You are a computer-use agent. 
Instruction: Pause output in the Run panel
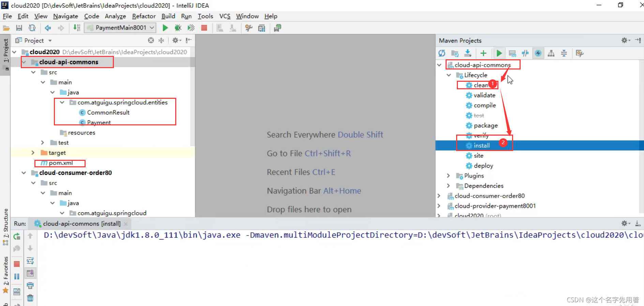click(x=17, y=276)
